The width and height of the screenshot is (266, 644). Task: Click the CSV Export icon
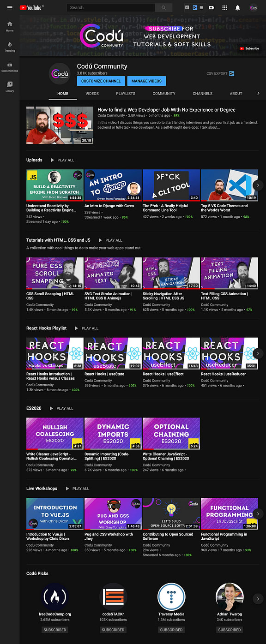point(232,73)
